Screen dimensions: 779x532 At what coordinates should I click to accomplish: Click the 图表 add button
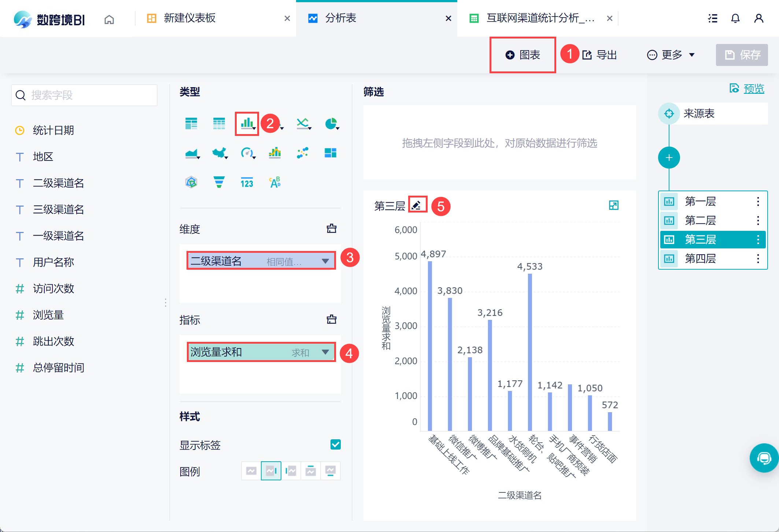(x=523, y=55)
